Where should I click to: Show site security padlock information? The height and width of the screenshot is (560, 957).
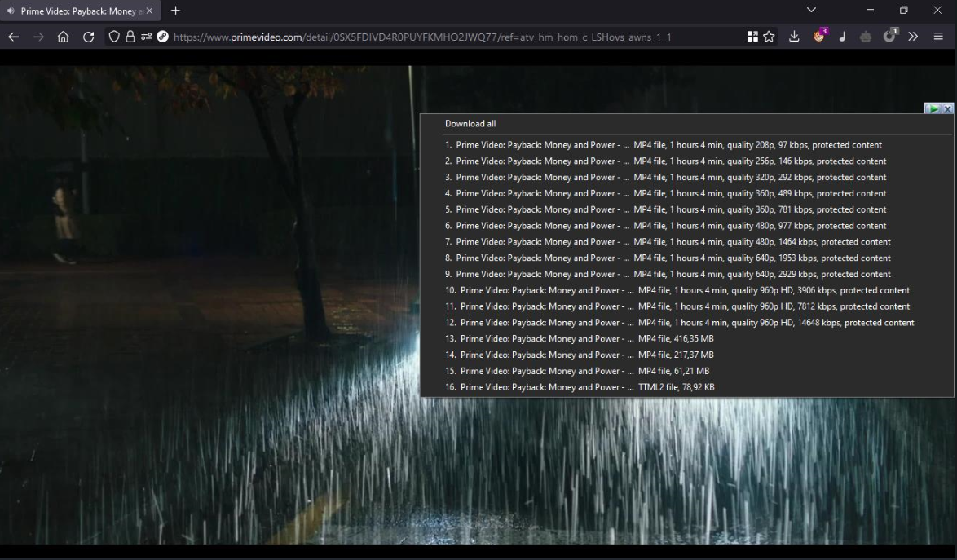(130, 37)
